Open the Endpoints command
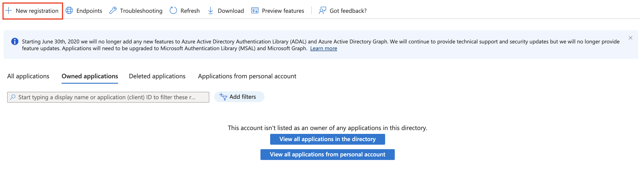Screen dimensions: 644x171 84,11
